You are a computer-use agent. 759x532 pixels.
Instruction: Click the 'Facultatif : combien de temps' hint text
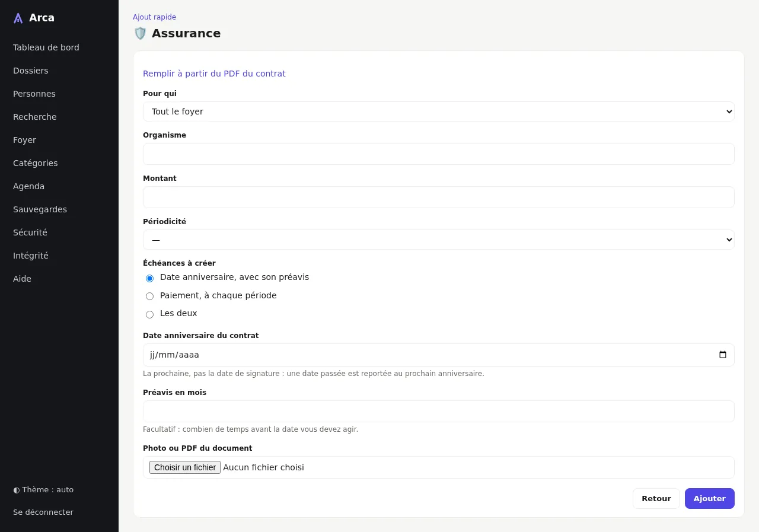click(x=250, y=429)
